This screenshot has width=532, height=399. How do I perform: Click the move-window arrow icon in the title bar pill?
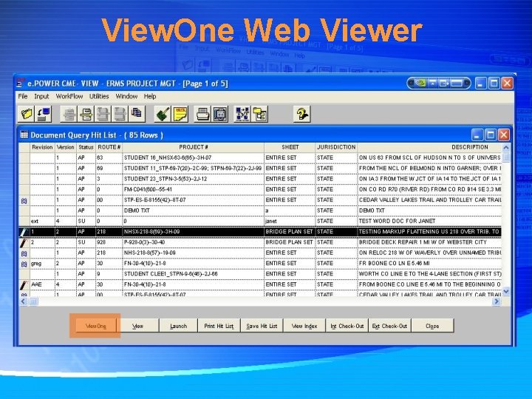point(444,83)
